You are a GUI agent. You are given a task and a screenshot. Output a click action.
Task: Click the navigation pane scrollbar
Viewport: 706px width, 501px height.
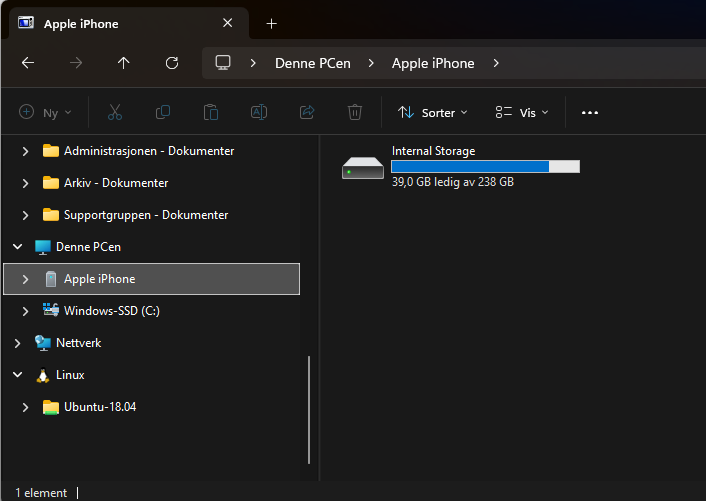click(309, 410)
